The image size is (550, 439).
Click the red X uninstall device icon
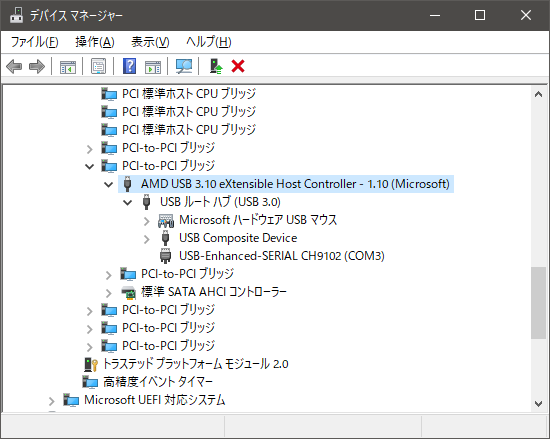point(238,66)
